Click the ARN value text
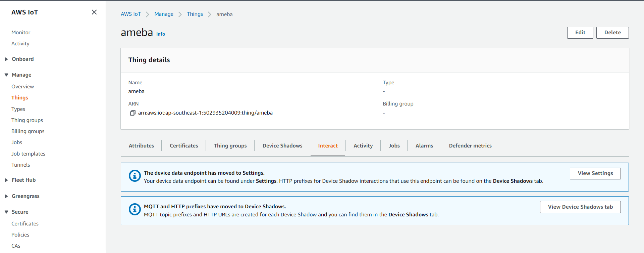This screenshot has height=253, width=644. (x=205, y=113)
